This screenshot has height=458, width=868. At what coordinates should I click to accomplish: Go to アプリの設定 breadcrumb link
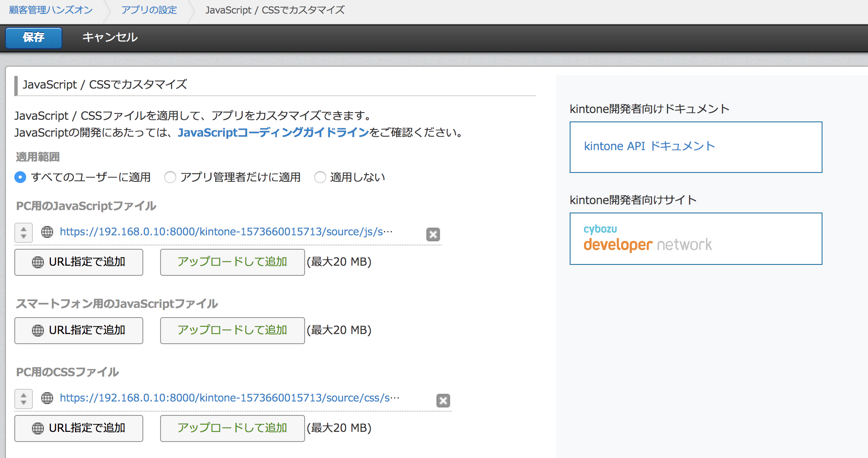(x=149, y=10)
